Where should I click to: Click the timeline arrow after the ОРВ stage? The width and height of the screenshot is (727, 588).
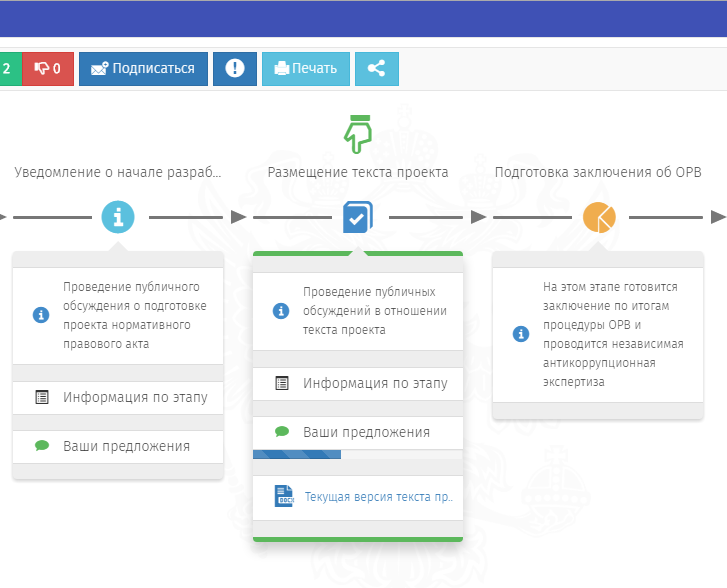[x=718, y=217]
